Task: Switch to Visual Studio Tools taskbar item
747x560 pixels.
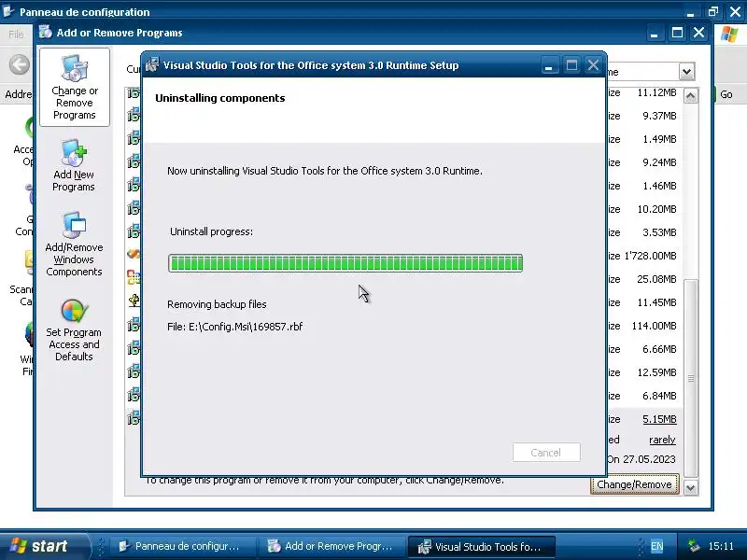Action: click(x=480, y=546)
